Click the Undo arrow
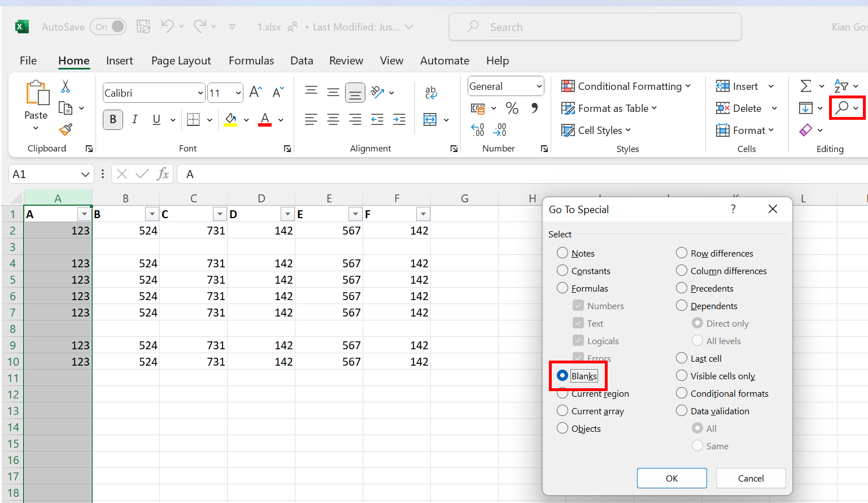868x503 pixels. click(x=167, y=26)
